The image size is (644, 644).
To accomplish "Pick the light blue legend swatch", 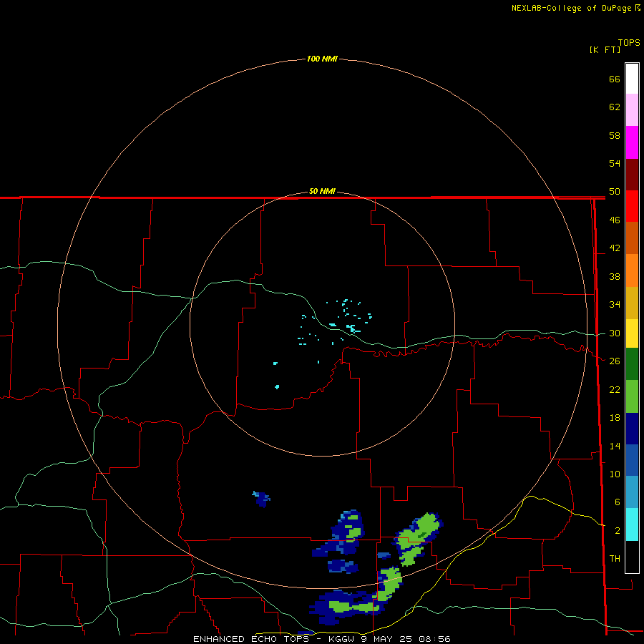I will (x=632, y=492).
